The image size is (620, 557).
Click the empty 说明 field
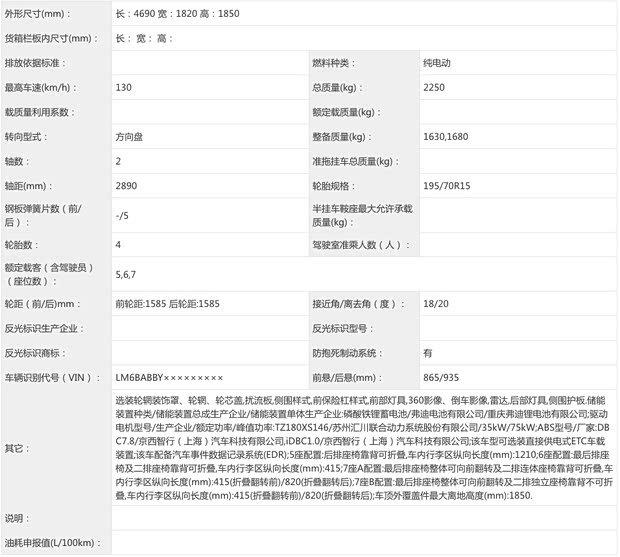point(360,518)
